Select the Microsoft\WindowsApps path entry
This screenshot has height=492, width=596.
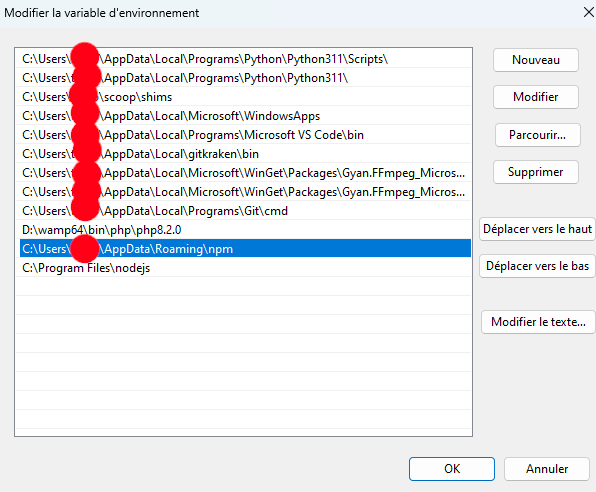coord(243,116)
